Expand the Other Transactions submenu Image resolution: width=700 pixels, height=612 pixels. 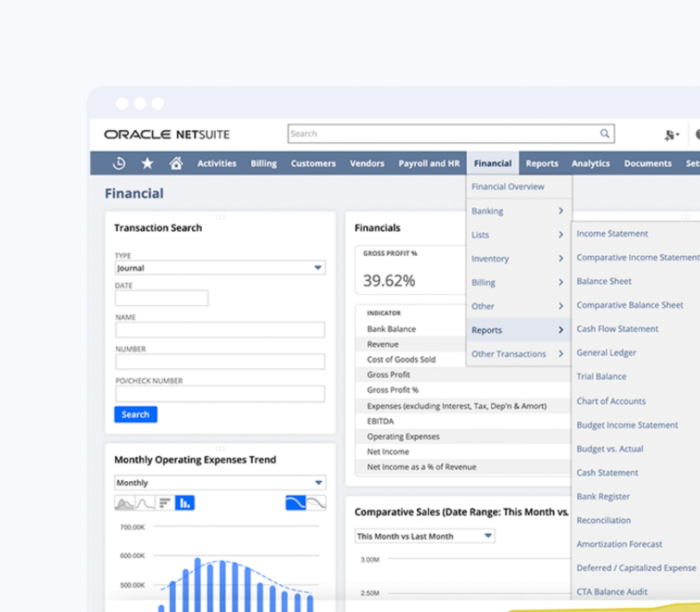point(519,354)
